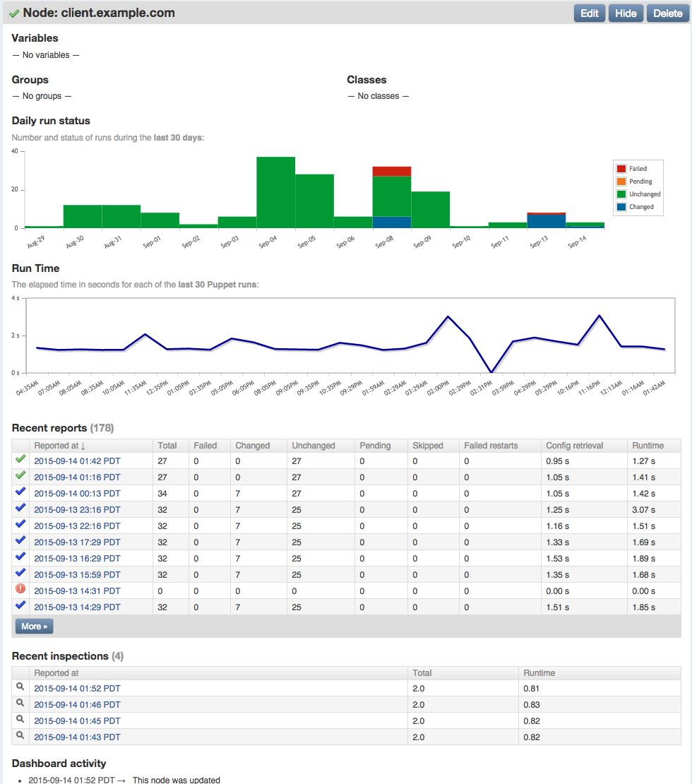
Task: Click the magnifying glass on the 01:43 inspection
Action: (x=20, y=735)
